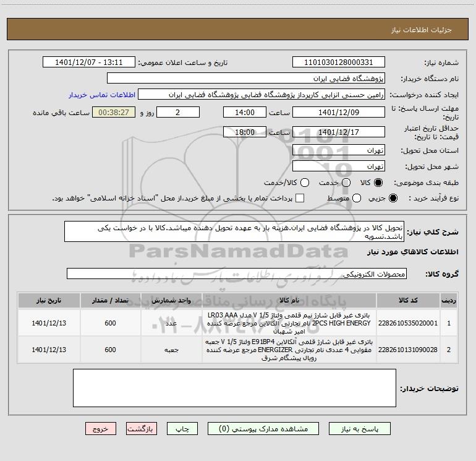Click the delivery city field تهران
This screenshot has width=476, height=461.
click(x=339, y=166)
